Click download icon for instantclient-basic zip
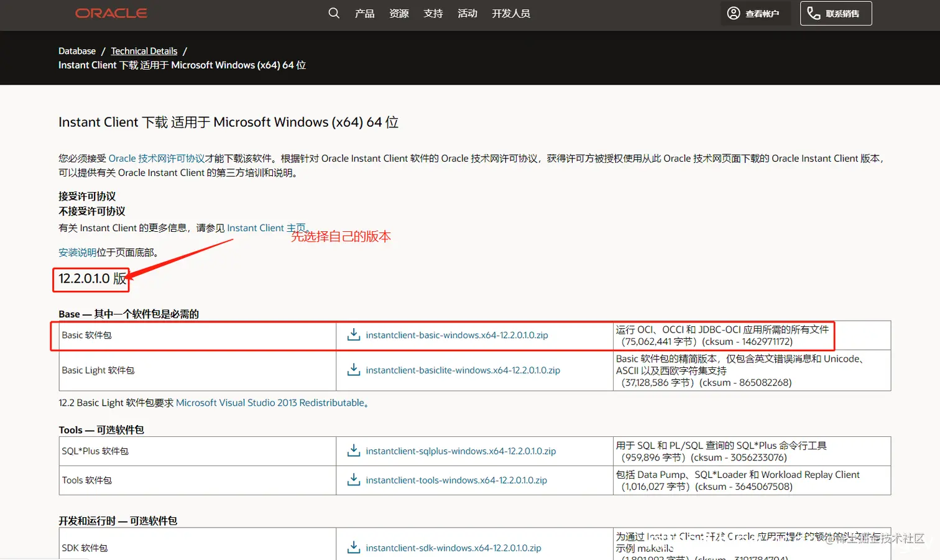Image resolution: width=940 pixels, height=560 pixels. [x=354, y=334]
